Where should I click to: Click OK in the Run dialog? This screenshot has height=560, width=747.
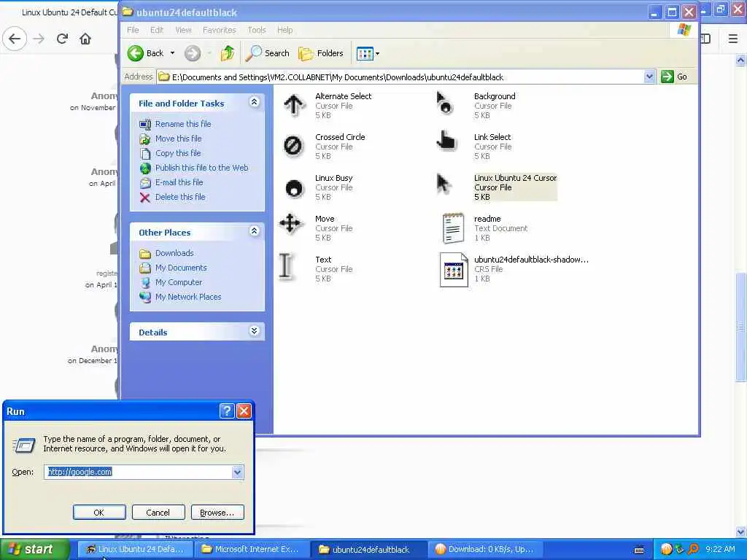99,513
